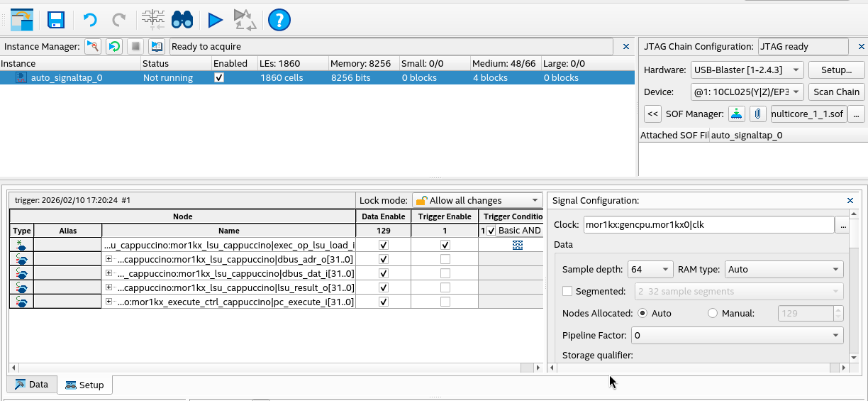Click the Scan Chain button
Screen dimensions: 868x401
pyautogui.click(x=836, y=92)
